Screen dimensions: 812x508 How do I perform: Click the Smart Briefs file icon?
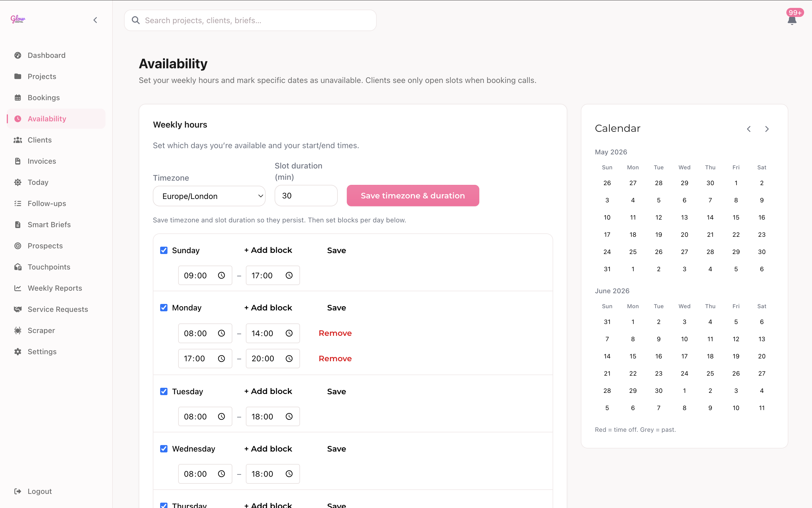18,224
